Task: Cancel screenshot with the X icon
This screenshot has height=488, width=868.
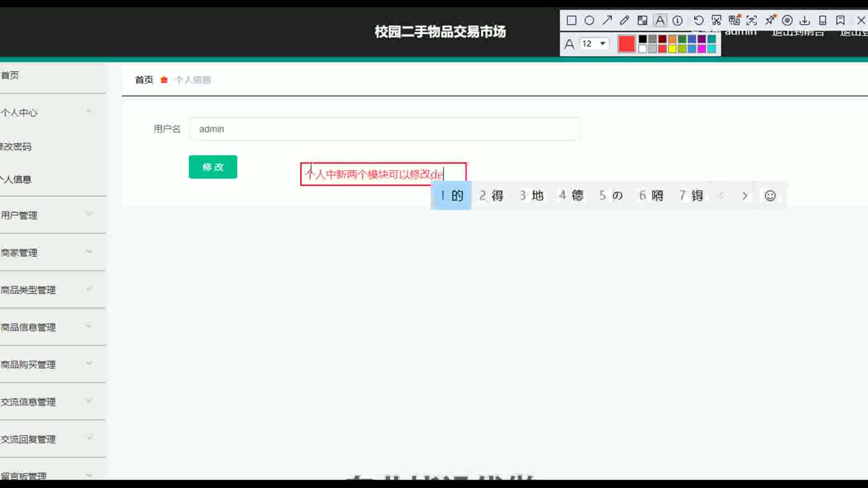Action: pyautogui.click(x=861, y=20)
